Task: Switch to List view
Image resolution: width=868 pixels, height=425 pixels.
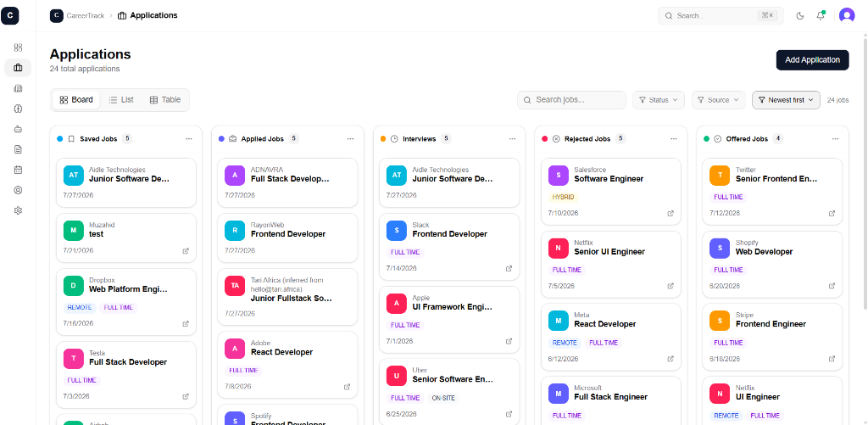Action: (121, 100)
